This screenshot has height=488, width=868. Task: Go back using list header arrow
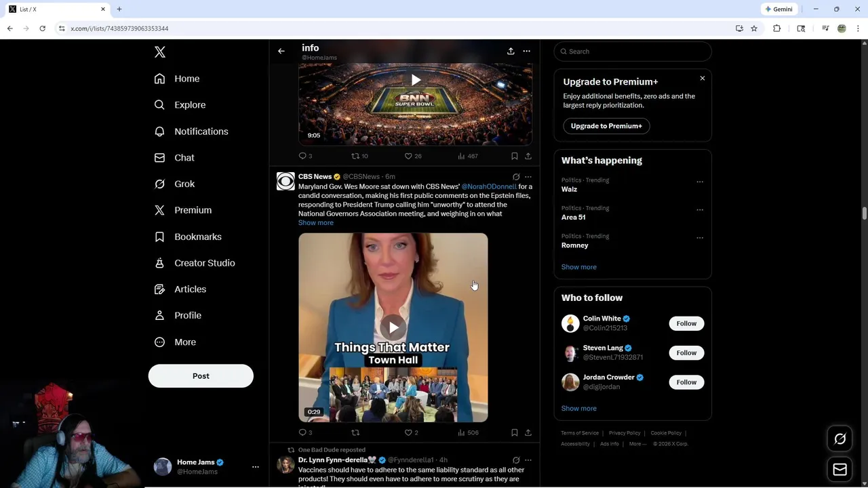[281, 51]
